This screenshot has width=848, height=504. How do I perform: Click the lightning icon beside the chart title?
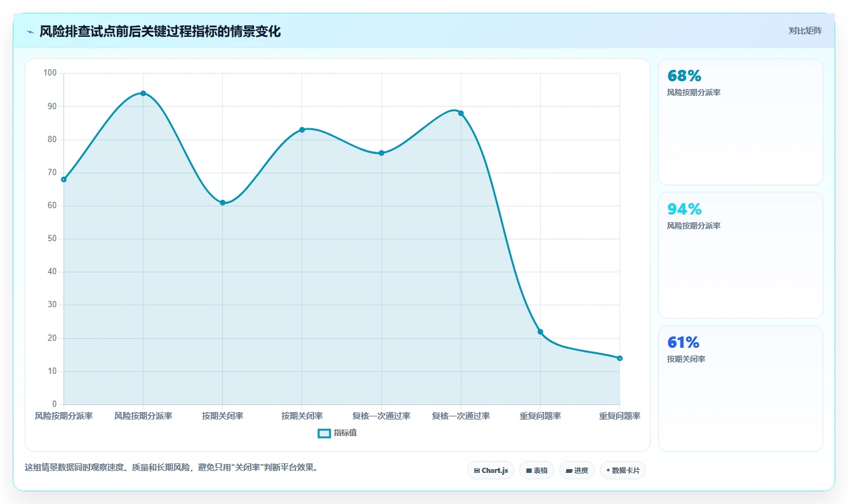pyautogui.click(x=30, y=32)
